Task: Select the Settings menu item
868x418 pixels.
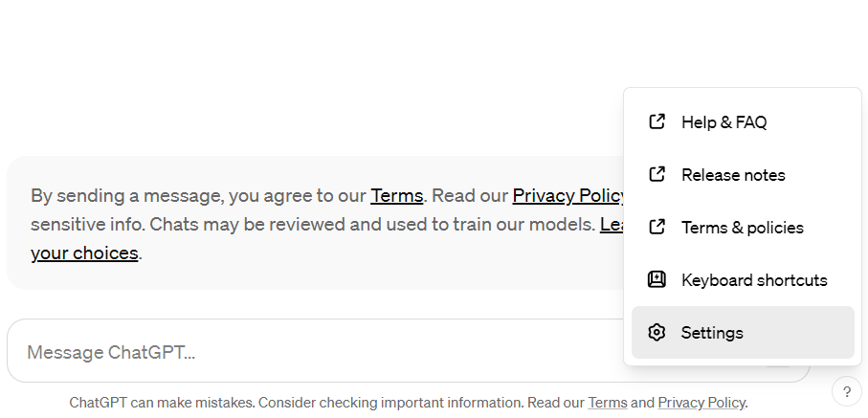Action: click(x=712, y=333)
